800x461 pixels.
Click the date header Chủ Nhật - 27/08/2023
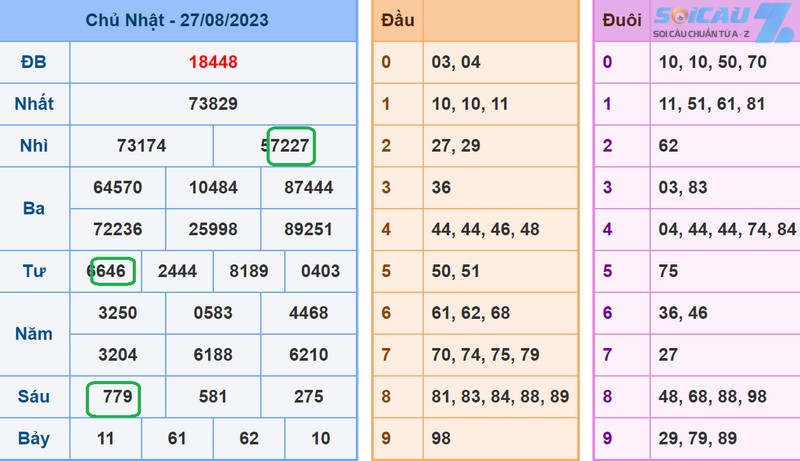pyautogui.click(x=177, y=20)
